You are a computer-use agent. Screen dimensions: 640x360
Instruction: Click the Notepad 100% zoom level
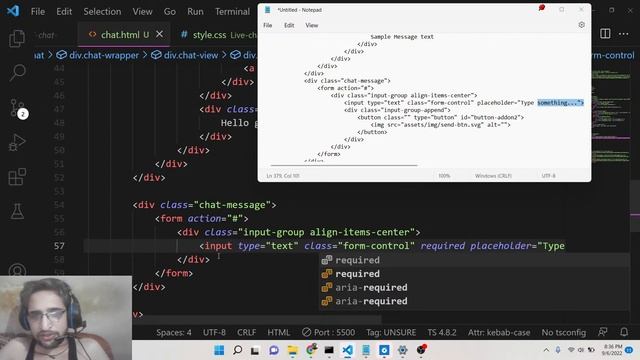pos(444,176)
